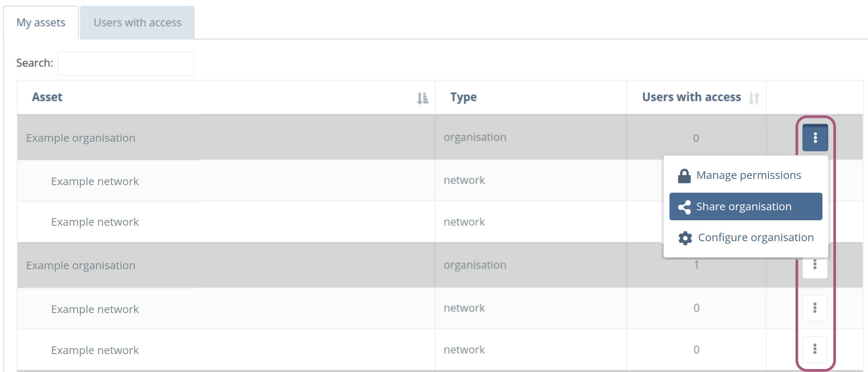Open the last network row's three-dot menu
The width and height of the screenshot is (868, 372).
click(x=815, y=349)
